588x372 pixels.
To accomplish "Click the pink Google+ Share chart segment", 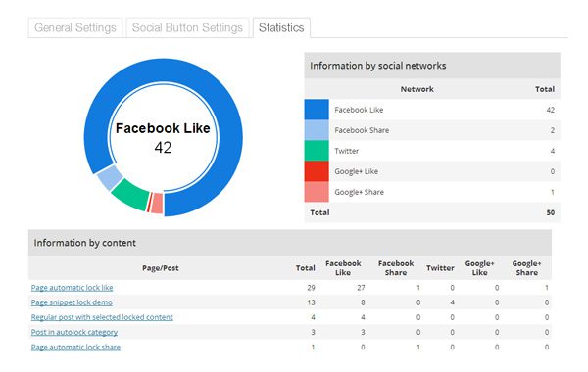I will tap(157, 204).
